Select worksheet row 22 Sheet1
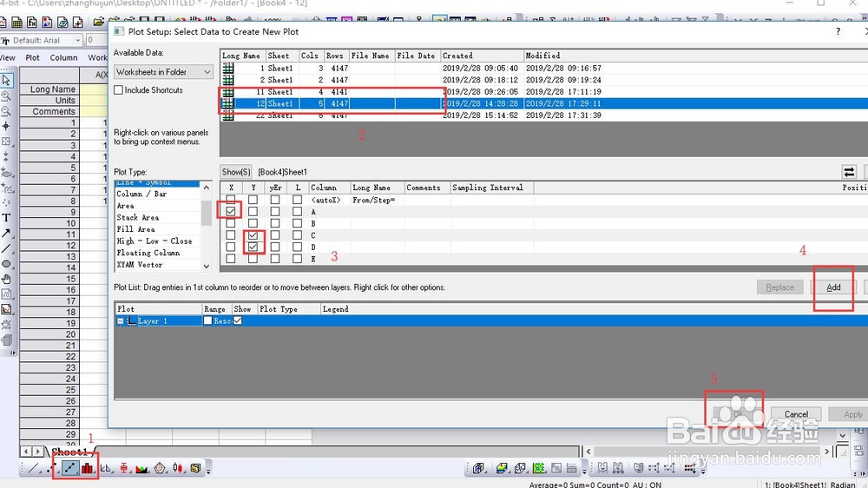This screenshot has width=868, height=488. pyautogui.click(x=545, y=115)
